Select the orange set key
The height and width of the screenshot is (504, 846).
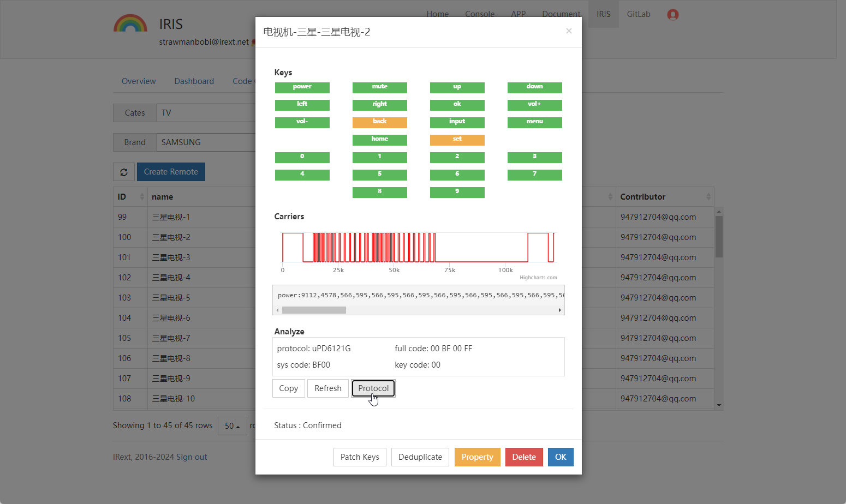tap(457, 140)
